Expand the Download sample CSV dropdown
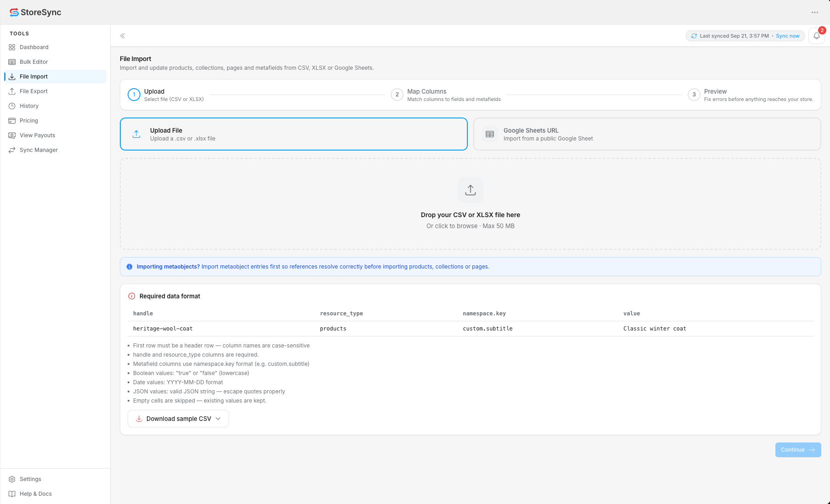The image size is (830, 504). click(x=178, y=419)
